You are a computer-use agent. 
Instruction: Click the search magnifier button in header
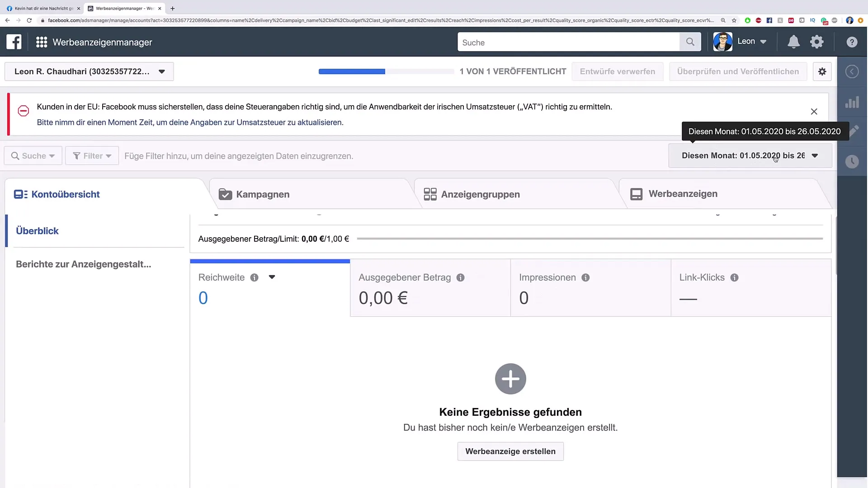690,42
